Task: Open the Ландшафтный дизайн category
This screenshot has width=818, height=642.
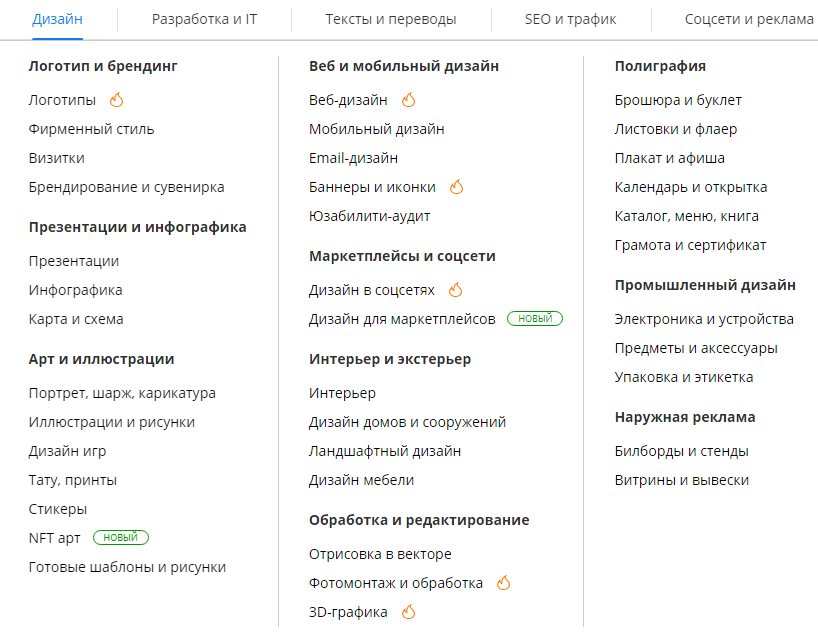Action: [384, 451]
